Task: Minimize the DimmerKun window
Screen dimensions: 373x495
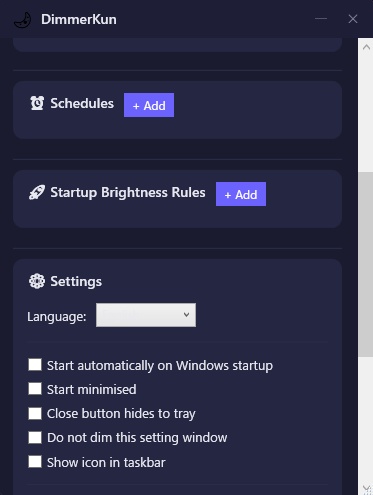Action: pos(321,19)
